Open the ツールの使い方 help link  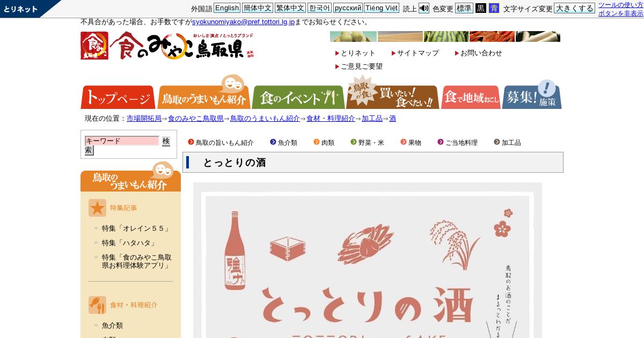tap(621, 5)
